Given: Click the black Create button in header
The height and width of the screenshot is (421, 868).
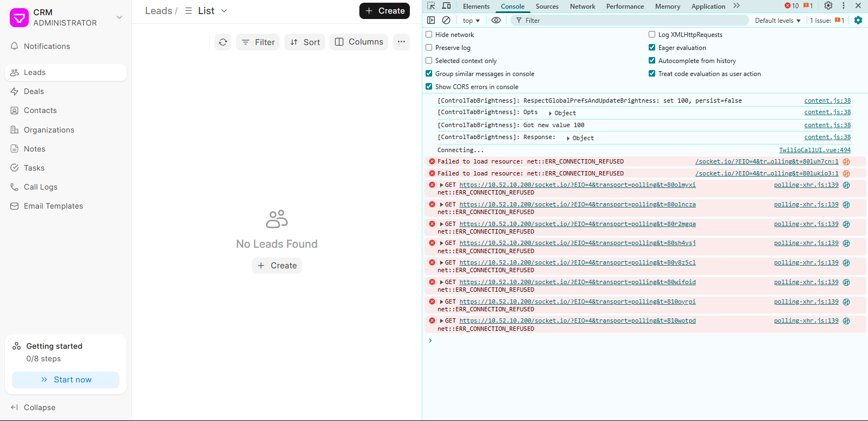Looking at the screenshot, I should click(x=384, y=11).
